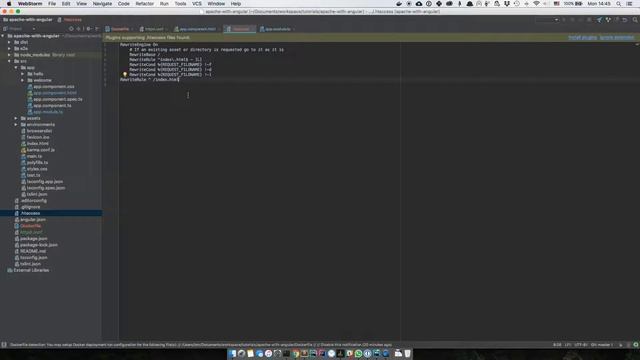Open the File menu
This screenshot has width=640, height=360.
(52, 4)
